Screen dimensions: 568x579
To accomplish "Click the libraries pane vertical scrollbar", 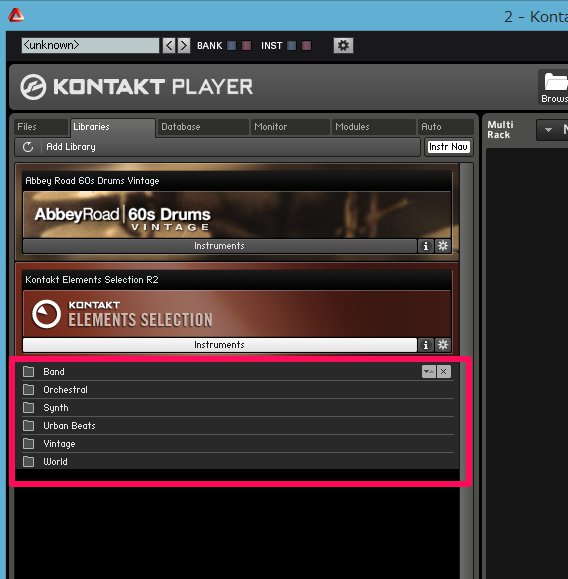I will (466, 371).
